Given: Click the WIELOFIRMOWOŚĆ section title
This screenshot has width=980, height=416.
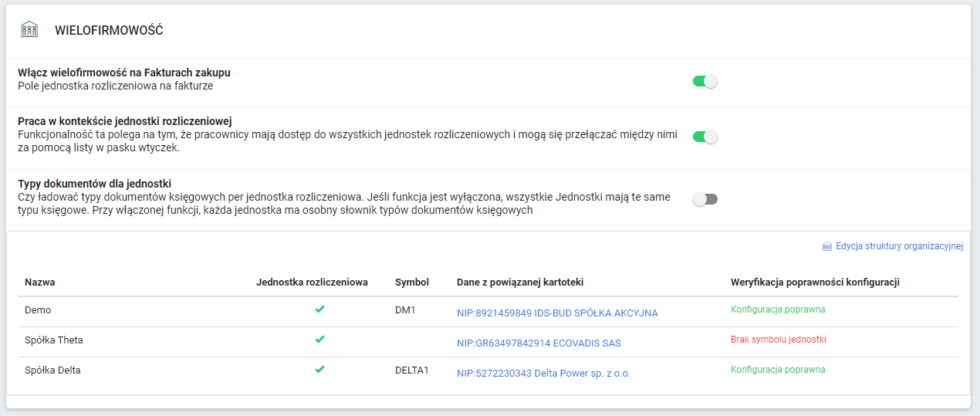Looking at the screenshot, I should point(109,31).
